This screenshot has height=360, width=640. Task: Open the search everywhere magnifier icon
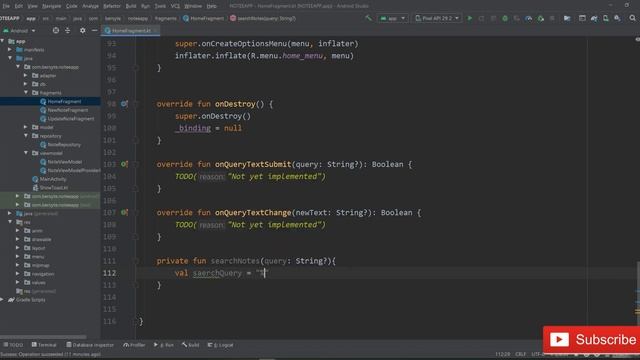tap(632, 18)
